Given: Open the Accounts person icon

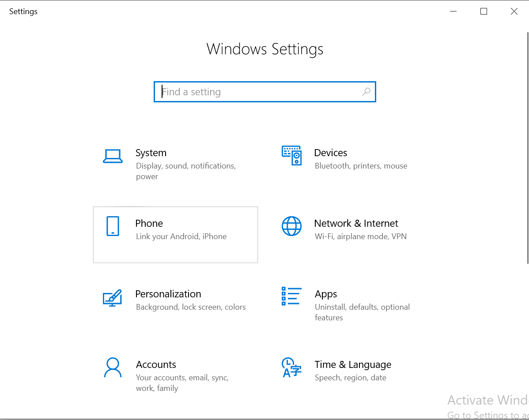Looking at the screenshot, I should pyautogui.click(x=113, y=367).
